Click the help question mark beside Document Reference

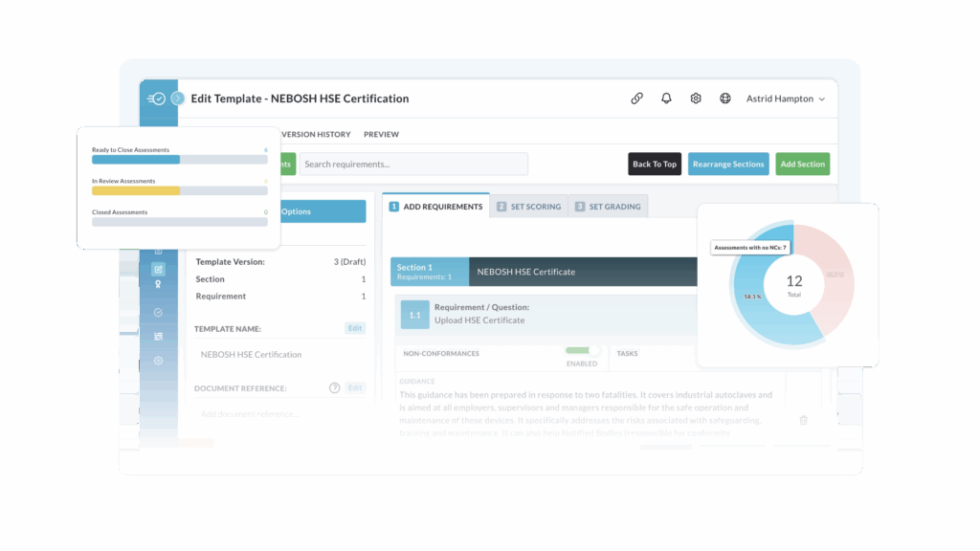tap(334, 387)
